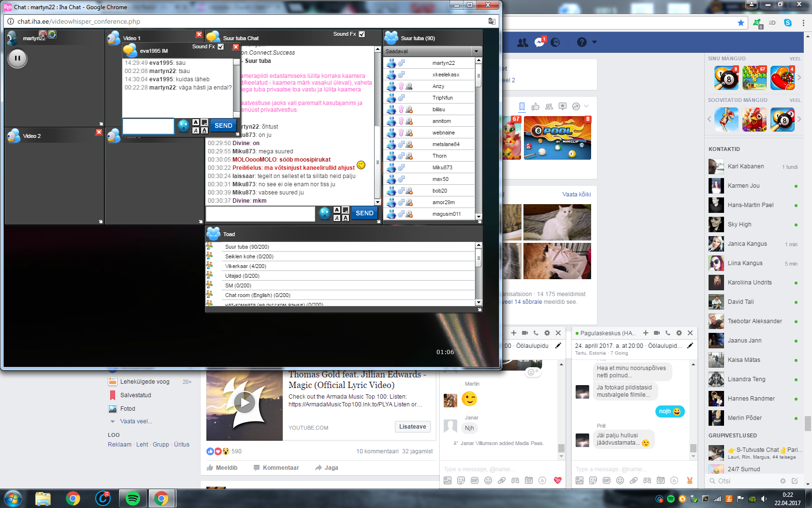The height and width of the screenshot is (508, 812).
Task: Click the green refresh icon beside martyn22
Action: 52,34
